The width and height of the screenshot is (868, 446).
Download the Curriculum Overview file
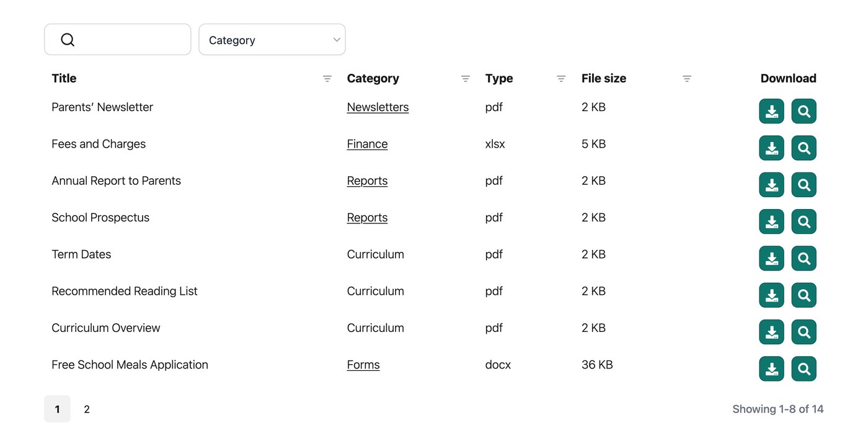point(771,332)
